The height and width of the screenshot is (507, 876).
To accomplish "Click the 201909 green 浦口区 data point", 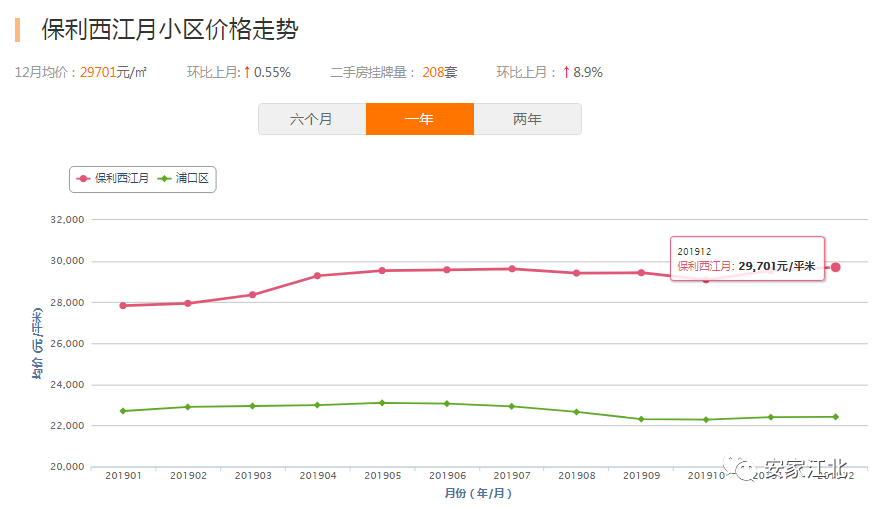I will [641, 419].
